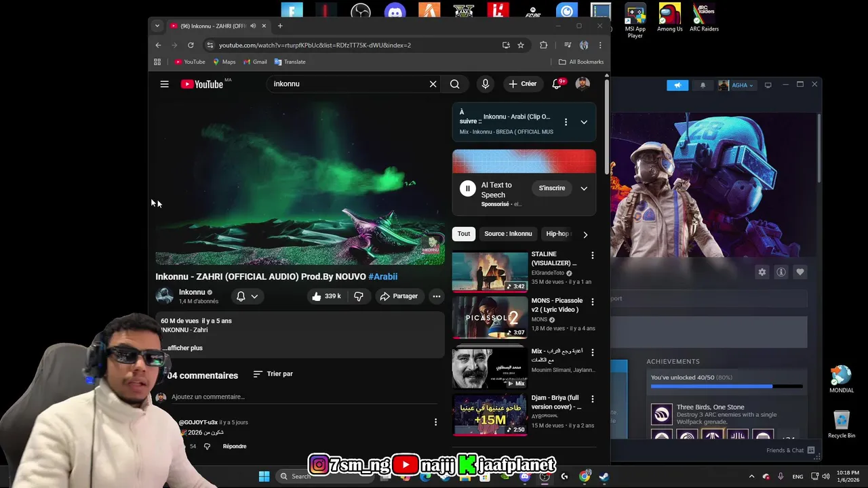Click the Steam achievements progress bar
The height and width of the screenshot is (488, 868).
click(x=727, y=386)
